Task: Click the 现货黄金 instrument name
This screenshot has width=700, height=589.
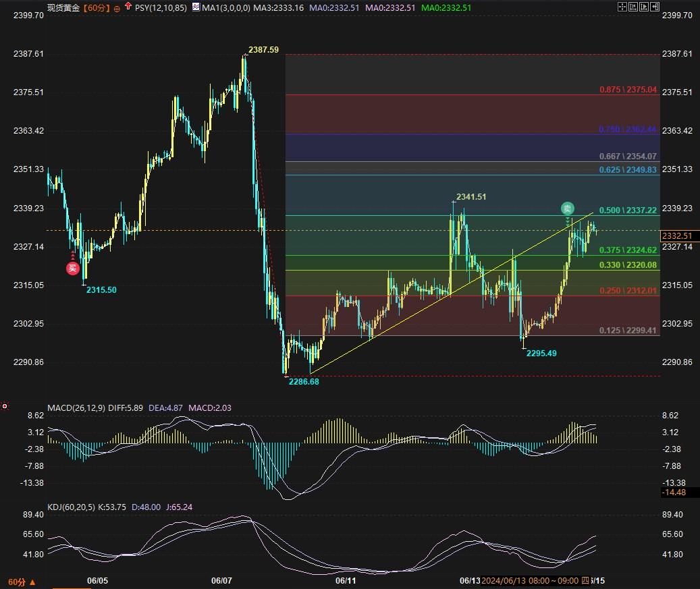Action: [63, 8]
